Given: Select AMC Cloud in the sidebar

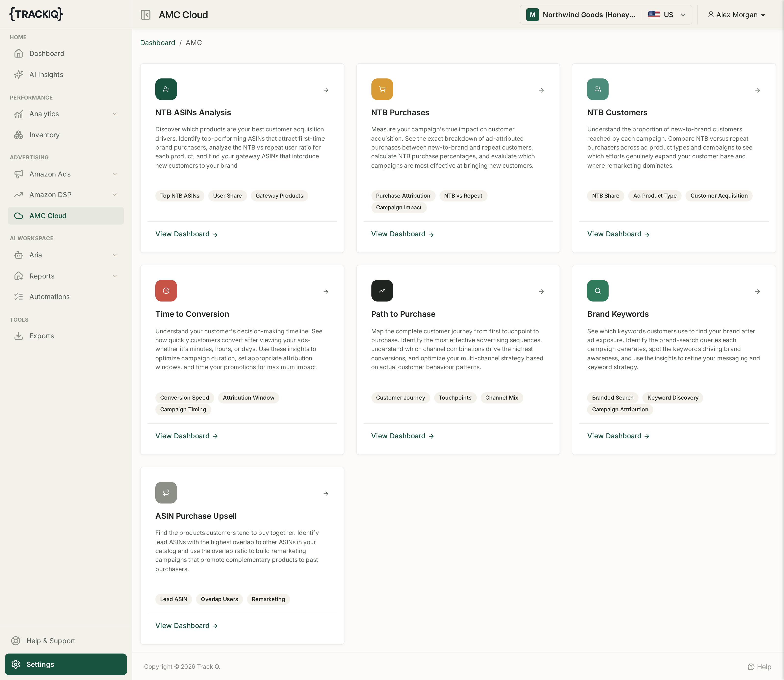Looking at the screenshot, I should (x=66, y=215).
